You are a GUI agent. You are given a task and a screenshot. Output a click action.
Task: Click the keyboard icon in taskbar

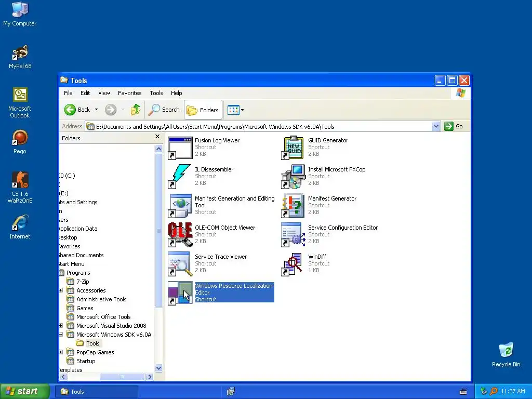point(463,392)
